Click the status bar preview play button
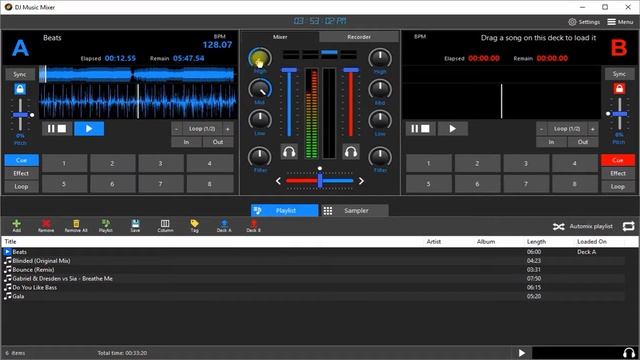The height and width of the screenshot is (360, 640). (521, 353)
